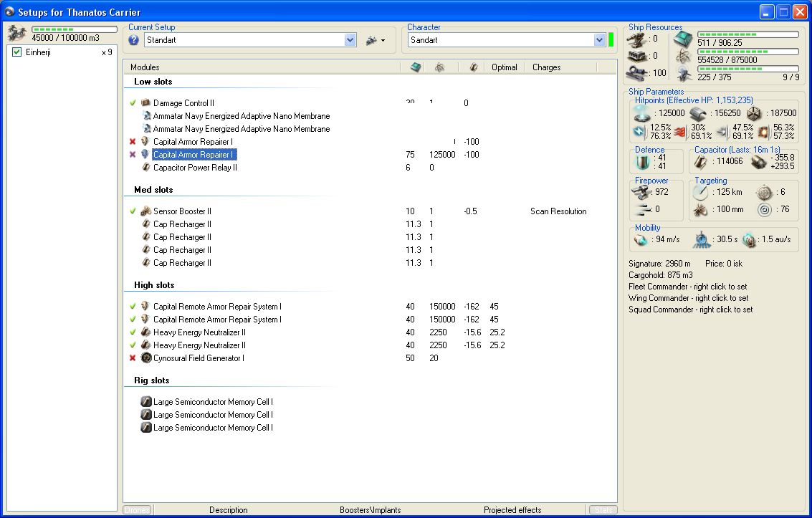Screen dimensions: 812x518
Task: Open the ship browser icon next to Standart
Action: (x=371, y=40)
